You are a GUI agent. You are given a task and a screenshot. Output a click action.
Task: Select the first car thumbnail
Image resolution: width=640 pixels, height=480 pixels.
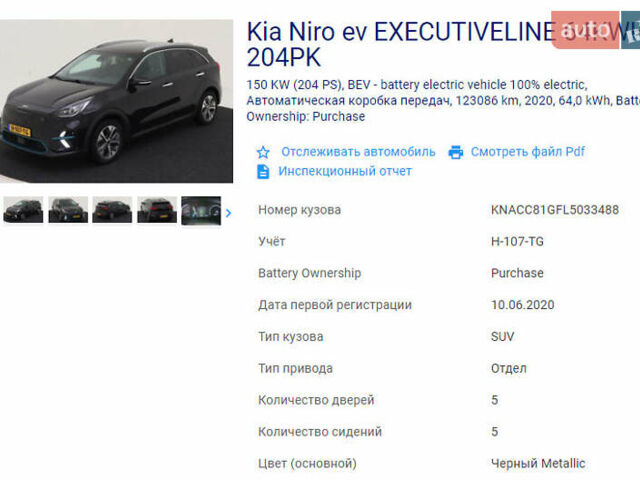(x=23, y=210)
